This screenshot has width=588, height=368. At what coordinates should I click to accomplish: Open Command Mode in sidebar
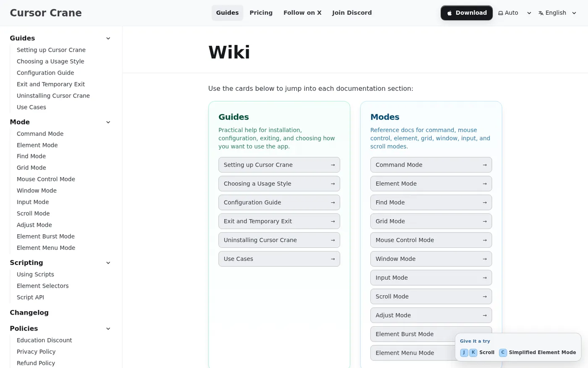tap(40, 134)
